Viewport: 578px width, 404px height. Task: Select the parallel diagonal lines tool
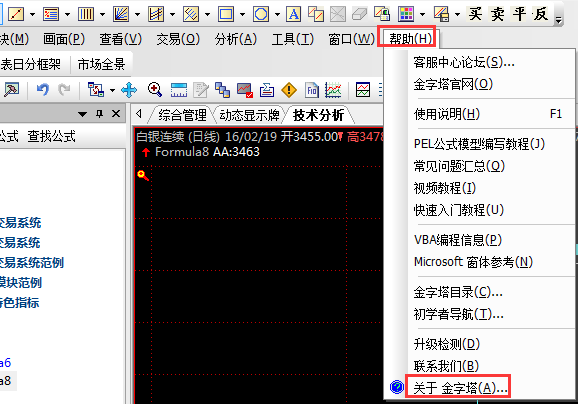coord(191,14)
